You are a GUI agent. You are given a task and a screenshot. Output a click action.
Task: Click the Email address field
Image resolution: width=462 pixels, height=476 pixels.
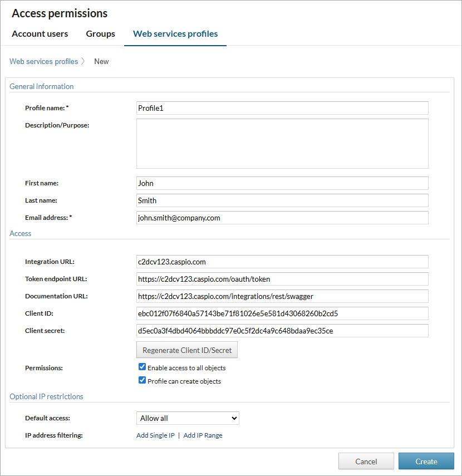[x=282, y=218]
